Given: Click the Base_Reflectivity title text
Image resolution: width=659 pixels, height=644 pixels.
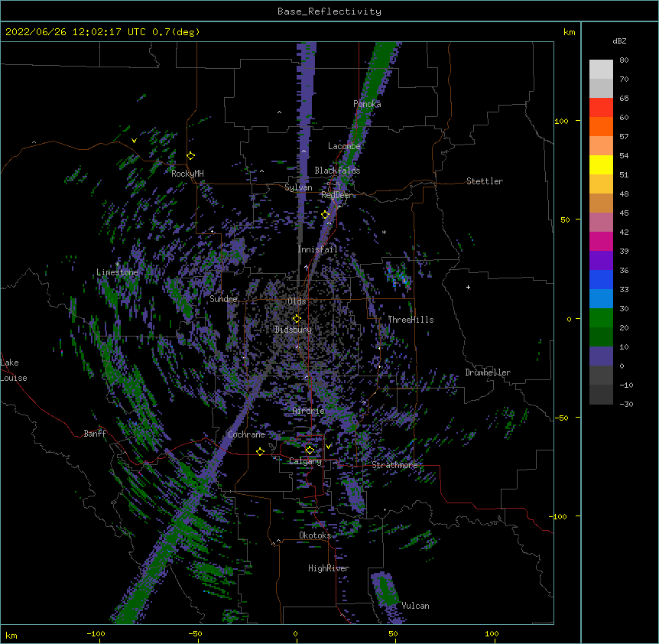Looking at the screenshot, I should [329, 11].
